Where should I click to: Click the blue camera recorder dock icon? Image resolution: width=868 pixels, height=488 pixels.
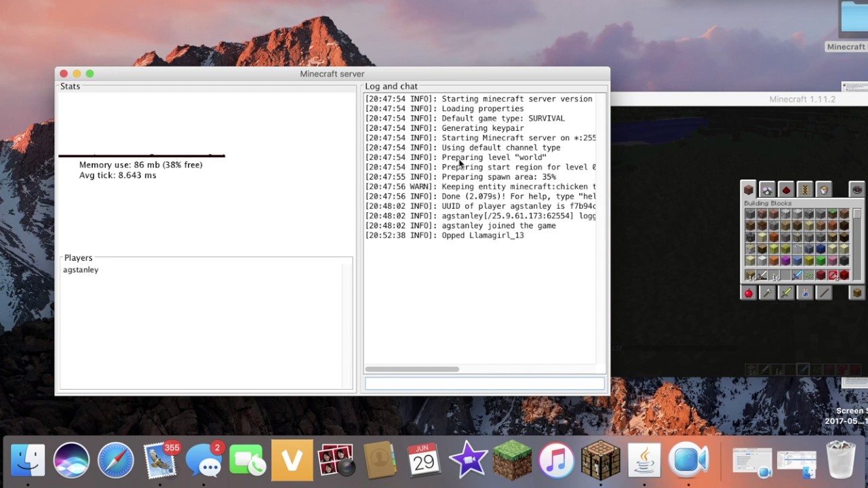pyautogui.click(x=688, y=460)
